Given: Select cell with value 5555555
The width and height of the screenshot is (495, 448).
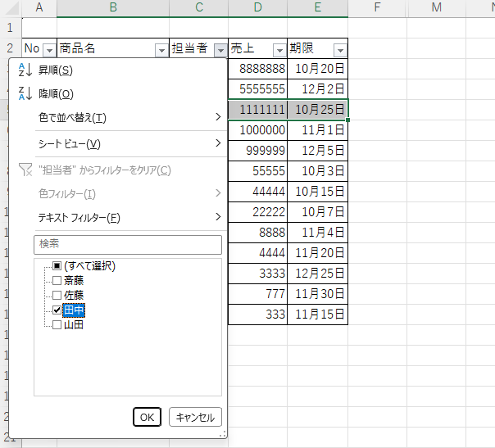Looking at the screenshot, I should (x=257, y=89).
